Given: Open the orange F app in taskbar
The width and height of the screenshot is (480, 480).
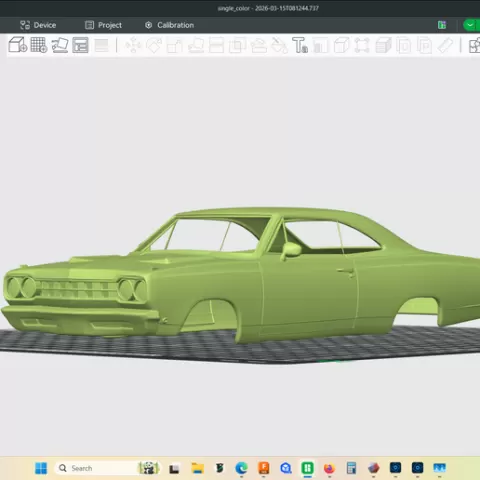Looking at the screenshot, I should click(x=263, y=468).
